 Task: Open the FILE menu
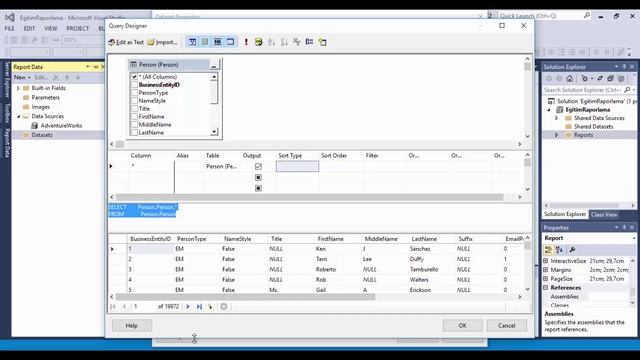(9, 29)
